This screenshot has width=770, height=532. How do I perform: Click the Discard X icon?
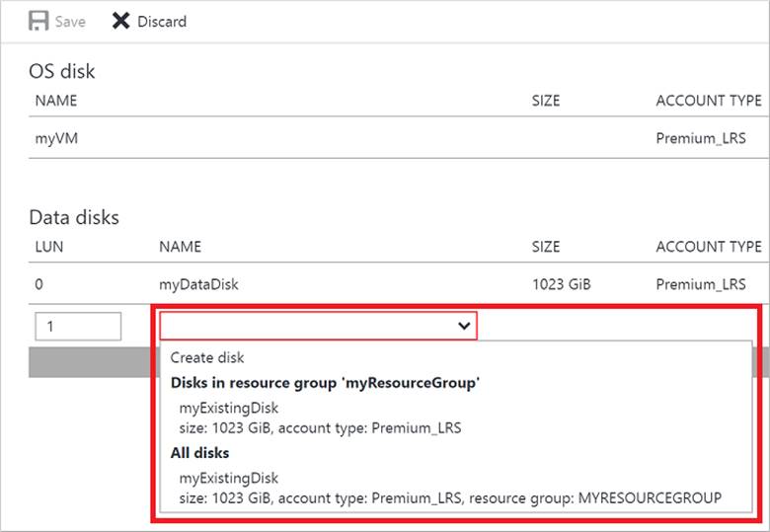pyautogui.click(x=120, y=21)
